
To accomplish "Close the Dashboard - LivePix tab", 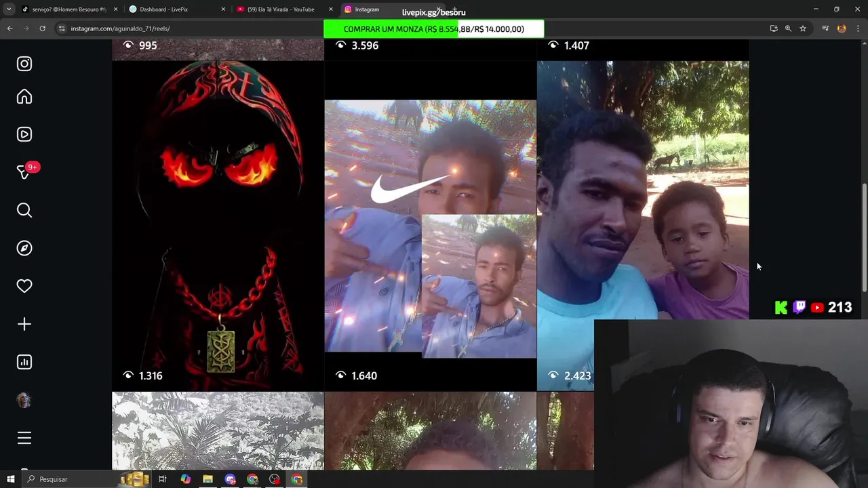I will [223, 9].
